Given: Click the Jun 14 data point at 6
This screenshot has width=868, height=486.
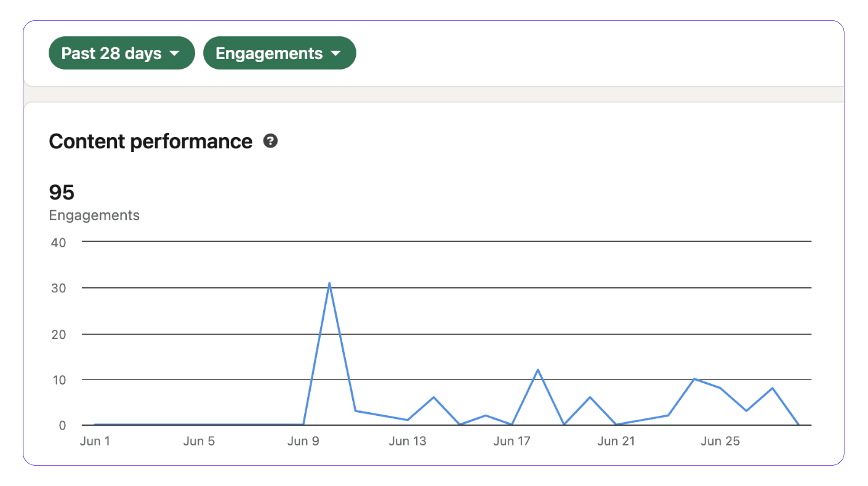Looking at the screenshot, I should (434, 397).
